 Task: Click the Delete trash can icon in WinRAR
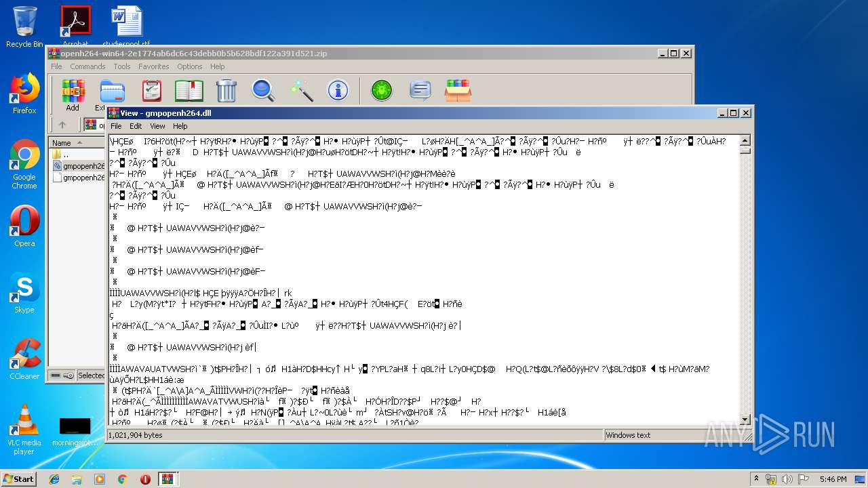(226, 91)
